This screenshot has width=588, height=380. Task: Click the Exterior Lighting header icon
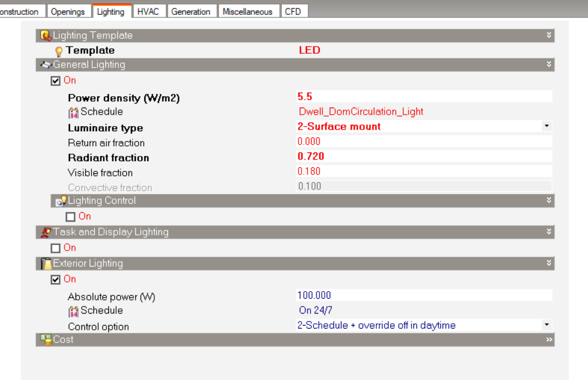pos(45,264)
